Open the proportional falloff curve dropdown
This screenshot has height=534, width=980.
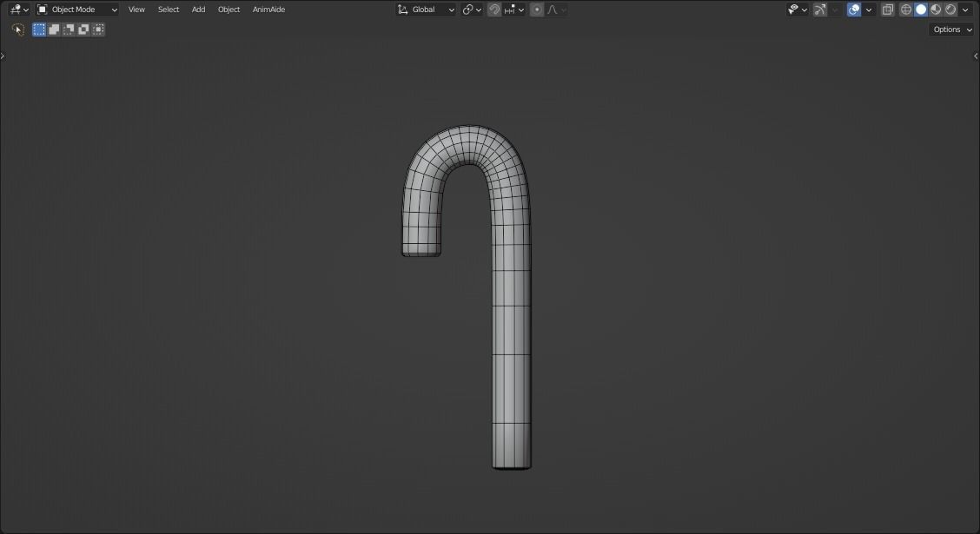[557, 10]
